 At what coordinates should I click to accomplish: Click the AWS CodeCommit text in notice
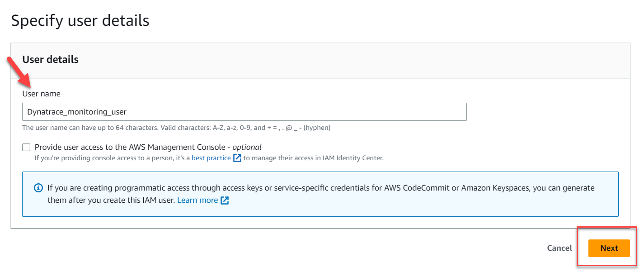click(x=417, y=188)
